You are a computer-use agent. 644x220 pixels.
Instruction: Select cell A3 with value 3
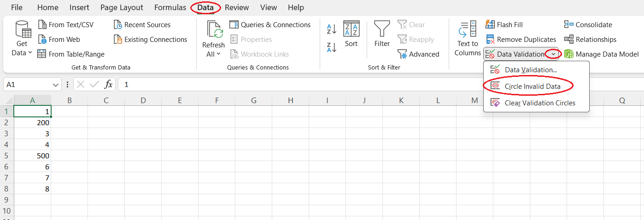[x=32, y=133]
